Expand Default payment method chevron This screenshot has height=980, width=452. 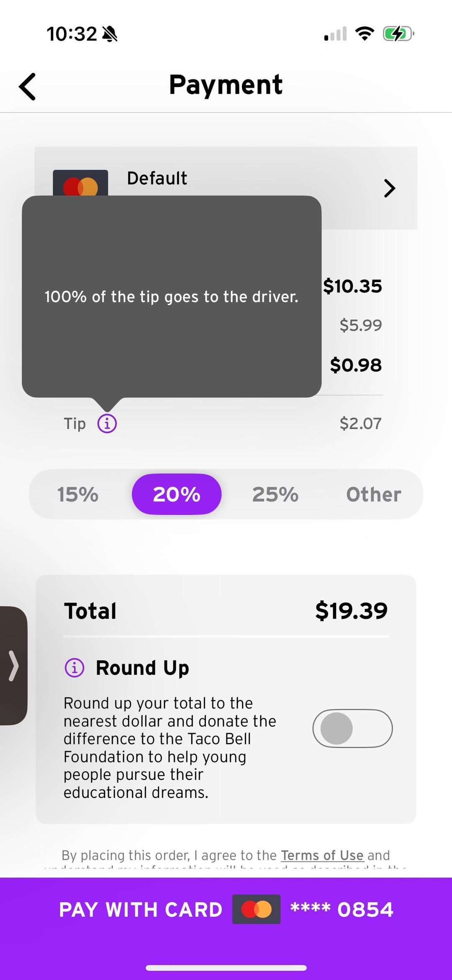pyautogui.click(x=389, y=188)
